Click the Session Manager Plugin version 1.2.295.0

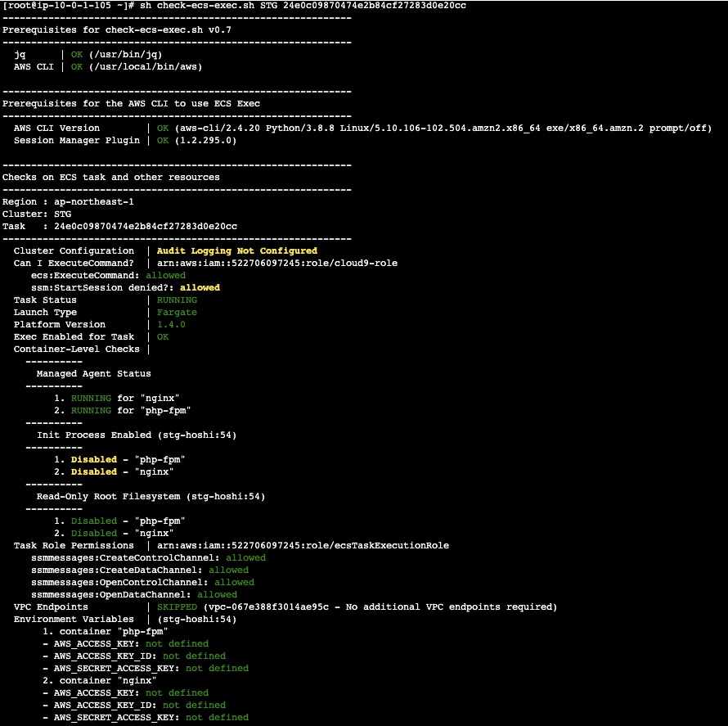click(205, 140)
